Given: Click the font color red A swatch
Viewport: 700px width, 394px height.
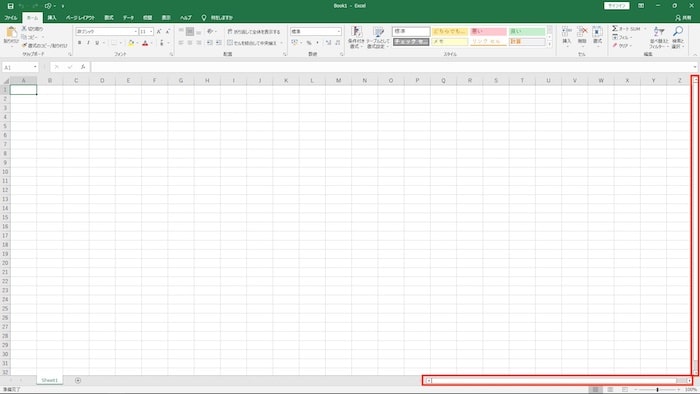Looking at the screenshot, I should (145, 43).
